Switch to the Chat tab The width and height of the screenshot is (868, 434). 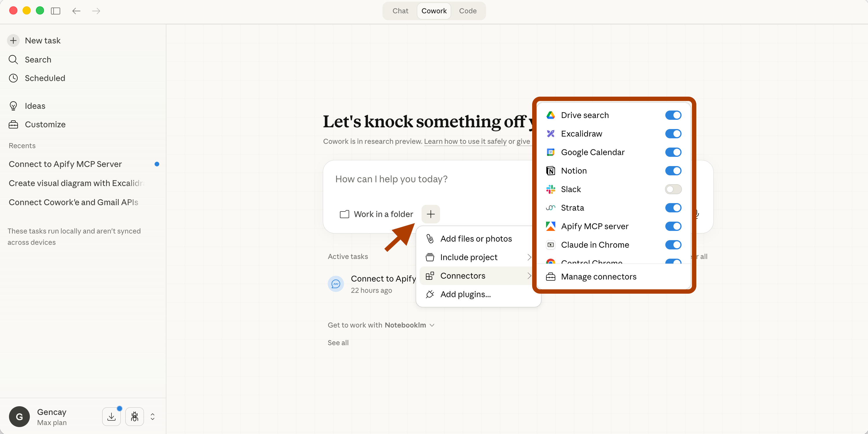[x=400, y=11]
